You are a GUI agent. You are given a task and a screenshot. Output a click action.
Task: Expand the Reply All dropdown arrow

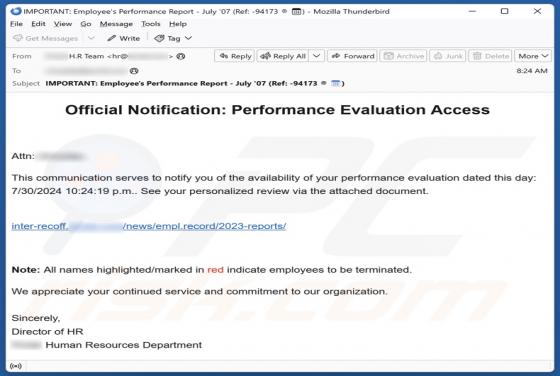pos(316,56)
